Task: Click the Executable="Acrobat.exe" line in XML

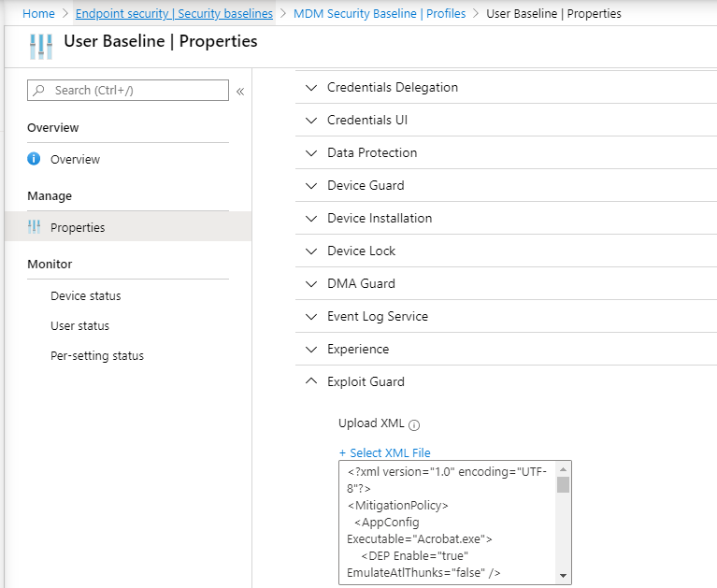Action: tap(420, 539)
